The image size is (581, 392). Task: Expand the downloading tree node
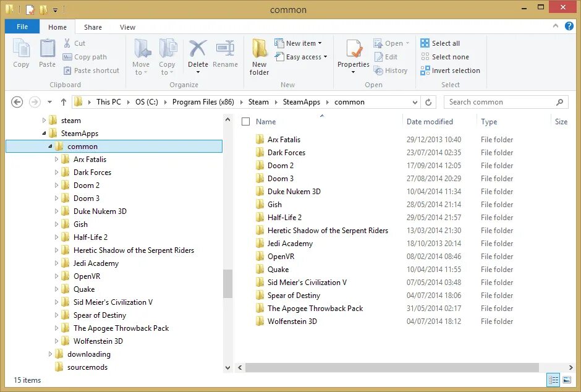(x=50, y=354)
